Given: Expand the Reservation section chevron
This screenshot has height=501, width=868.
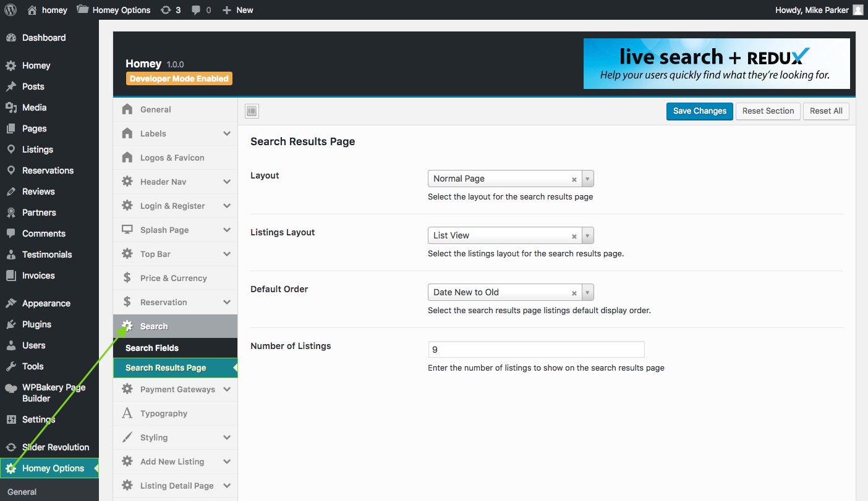Looking at the screenshot, I should point(227,302).
